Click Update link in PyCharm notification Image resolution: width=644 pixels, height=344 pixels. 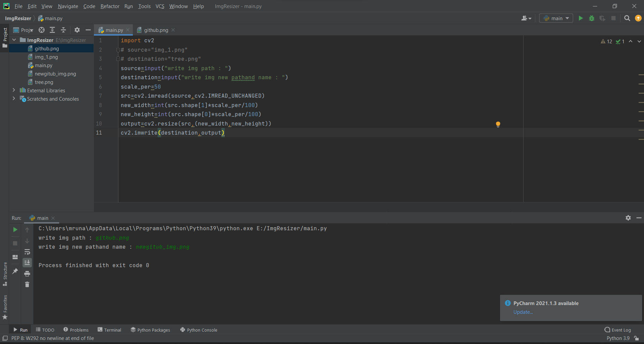pyautogui.click(x=523, y=312)
